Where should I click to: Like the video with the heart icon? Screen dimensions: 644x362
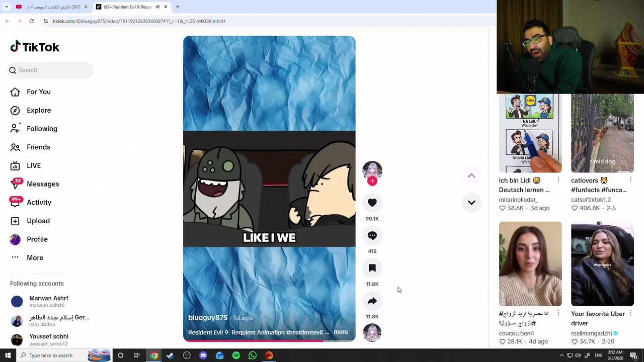[372, 203]
